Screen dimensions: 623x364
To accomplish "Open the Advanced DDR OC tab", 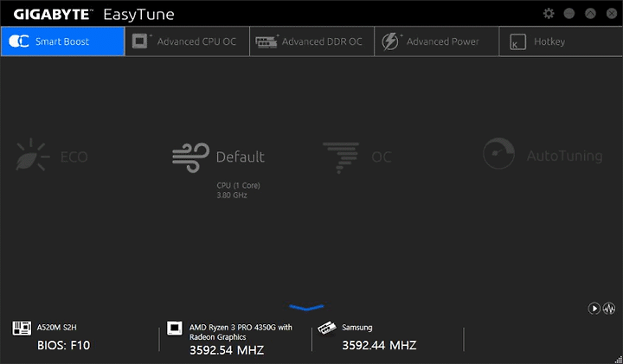I will (x=311, y=42).
